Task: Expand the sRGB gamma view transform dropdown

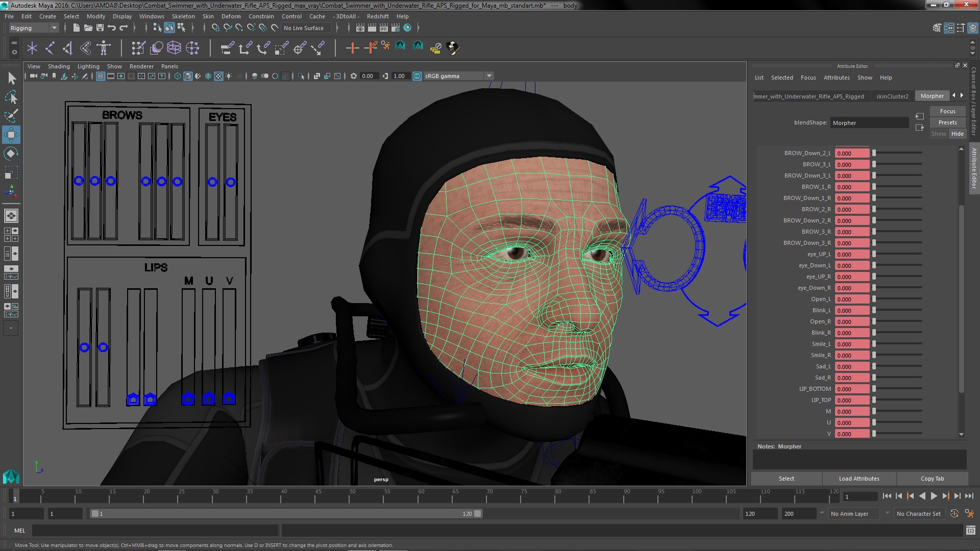Action: tap(489, 76)
